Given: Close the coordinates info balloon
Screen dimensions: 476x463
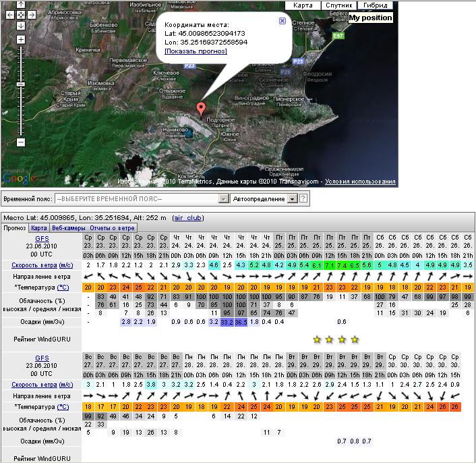Looking at the screenshot, I should tap(282, 21).
